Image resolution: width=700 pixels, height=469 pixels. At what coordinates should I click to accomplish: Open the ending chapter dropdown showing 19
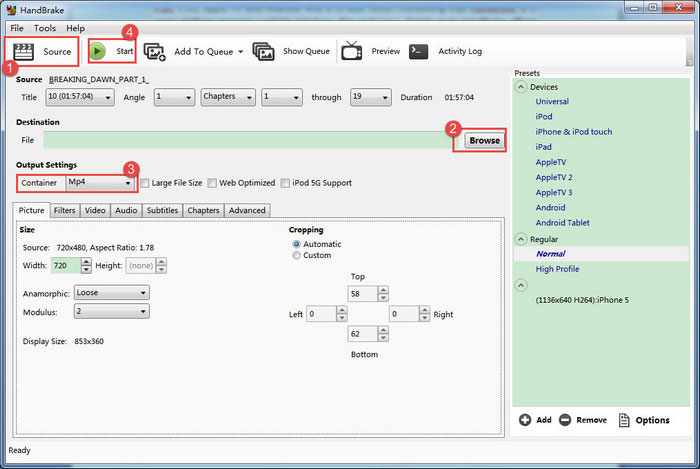coord(371,97)
